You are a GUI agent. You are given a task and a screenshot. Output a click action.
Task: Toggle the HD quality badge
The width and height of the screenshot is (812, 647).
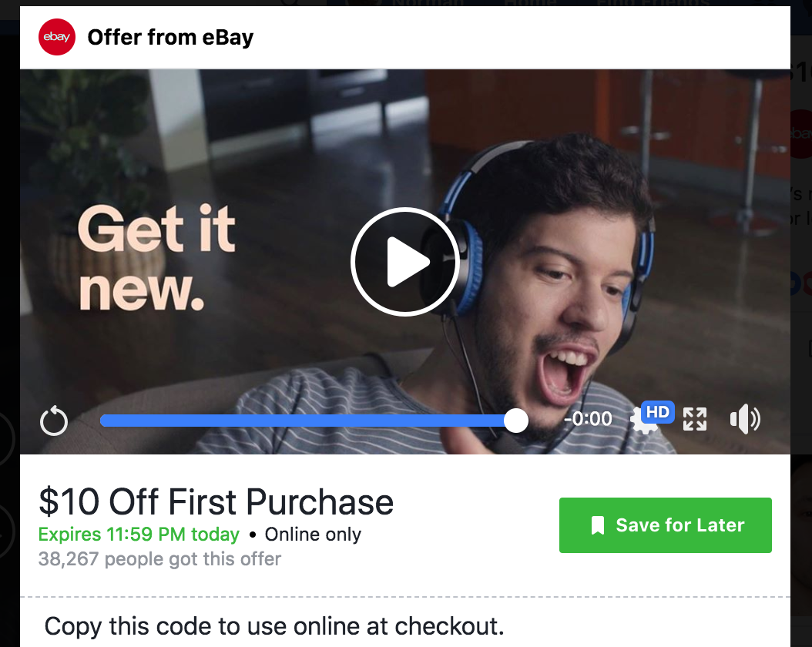(658, 412)
